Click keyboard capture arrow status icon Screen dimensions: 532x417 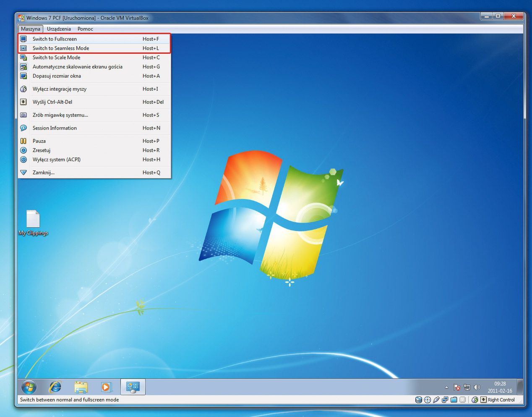point(483,400)
